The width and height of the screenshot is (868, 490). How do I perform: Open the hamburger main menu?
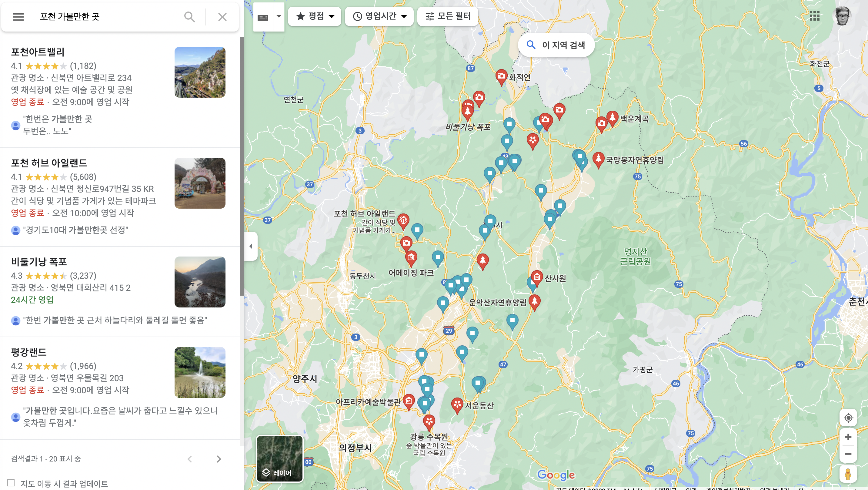pyautogui.click(x=18, y=17)
